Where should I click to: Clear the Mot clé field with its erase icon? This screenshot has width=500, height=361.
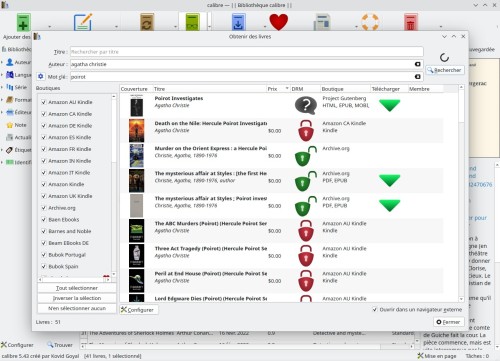pos(417,77)
